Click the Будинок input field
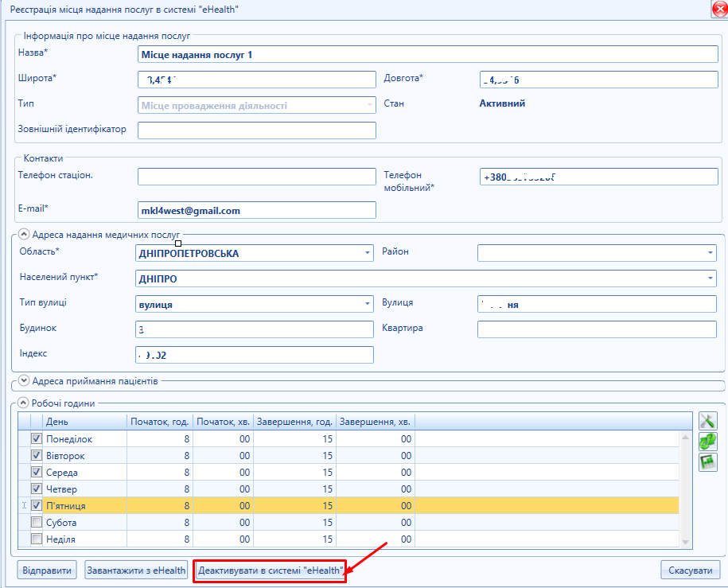 click(x=255, y=329)
